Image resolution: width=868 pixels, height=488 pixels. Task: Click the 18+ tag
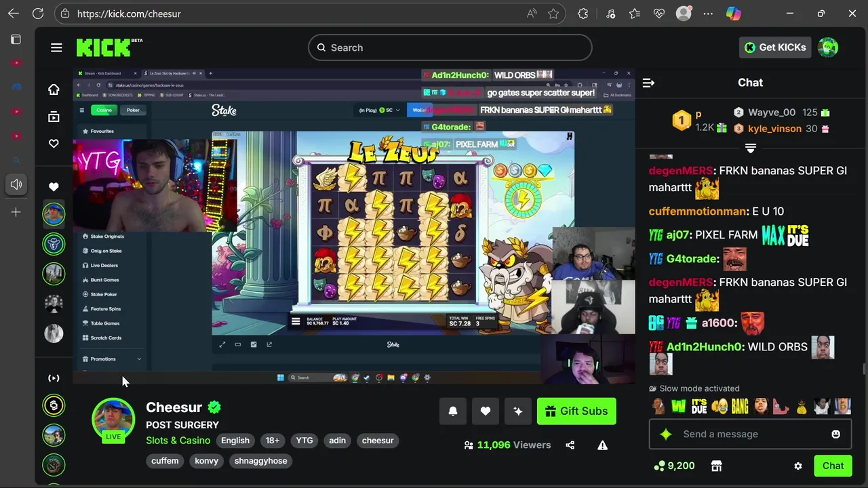(273, 441)
